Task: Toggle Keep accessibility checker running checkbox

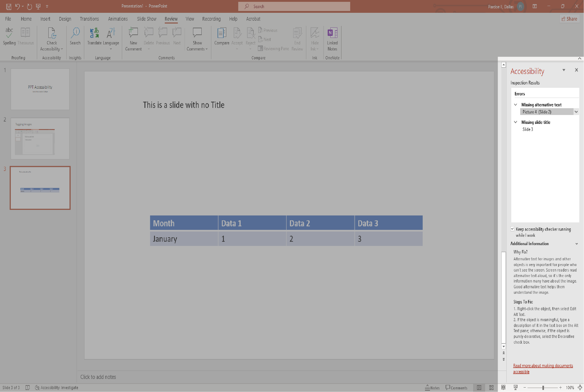Action: 513,229
